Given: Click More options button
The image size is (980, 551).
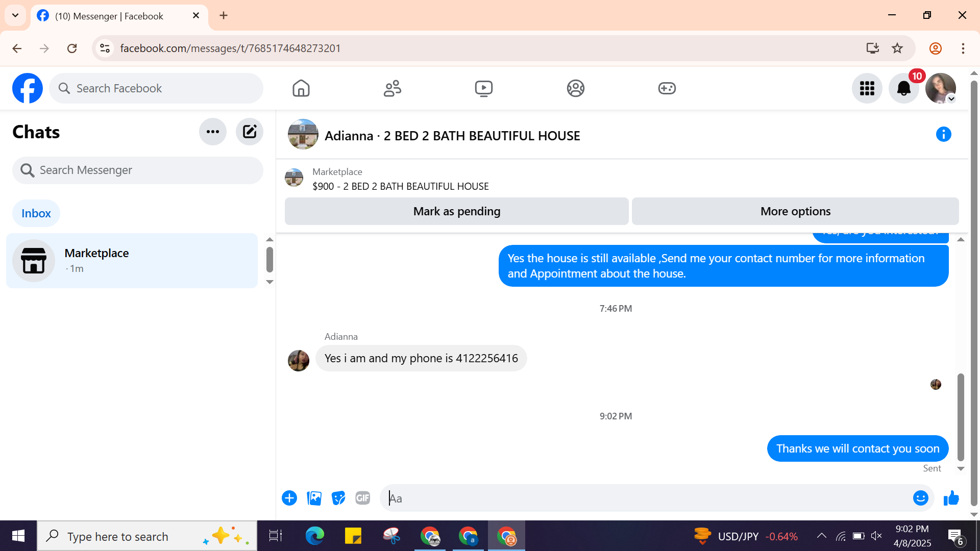Looking at the screenshot, I should tap(795, 211).
